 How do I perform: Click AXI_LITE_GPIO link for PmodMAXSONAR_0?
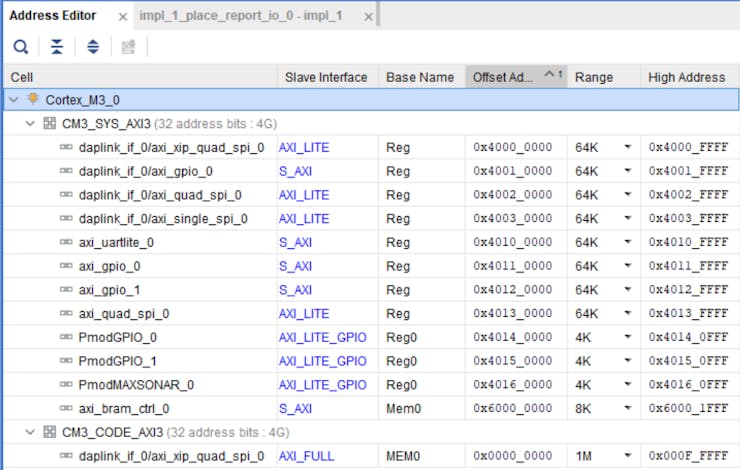(x=323, y=385)
